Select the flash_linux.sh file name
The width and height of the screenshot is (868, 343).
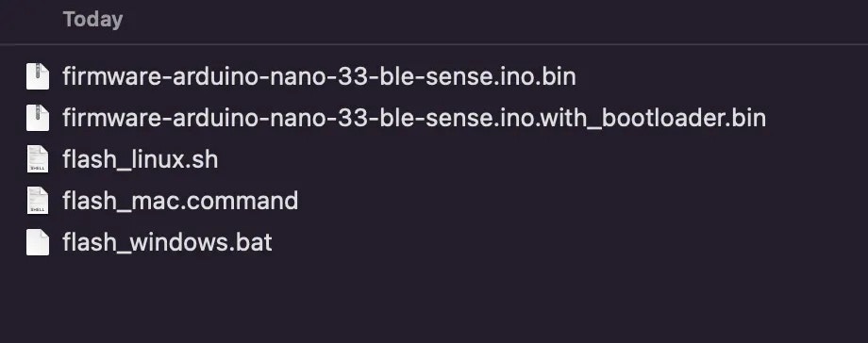(x=140, y=159)
